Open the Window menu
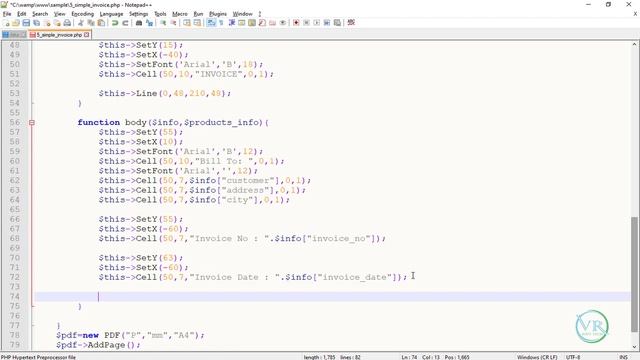Viewport: 640px width, 360px height. tap(243, 14)
